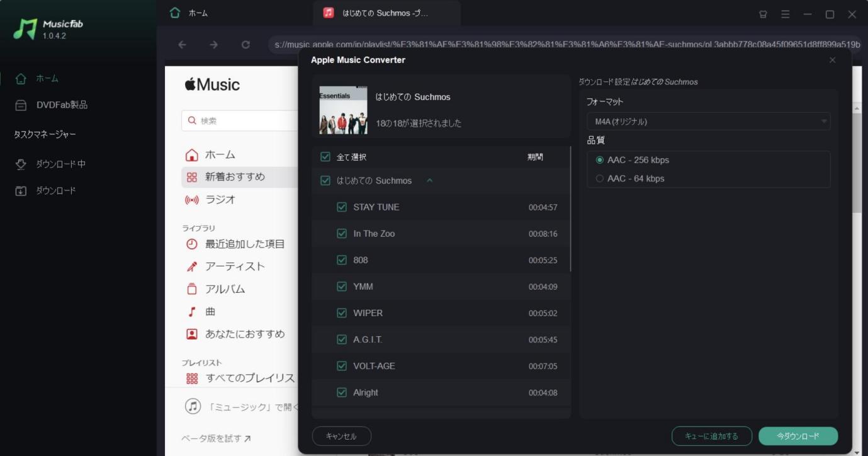This screenshot has height=456, width=868.
Task: Switch to the はじめての Suchmos tab
Action: tap(386, 13)
